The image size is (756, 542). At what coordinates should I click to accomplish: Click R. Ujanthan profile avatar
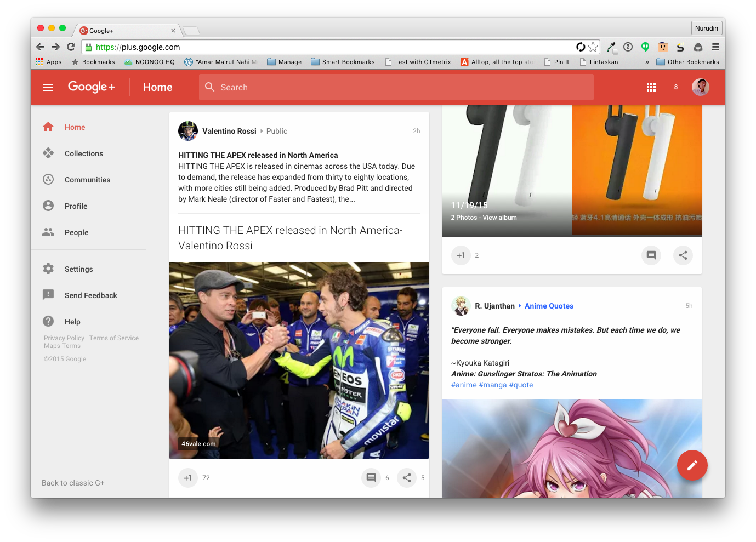tap(461, 306)
